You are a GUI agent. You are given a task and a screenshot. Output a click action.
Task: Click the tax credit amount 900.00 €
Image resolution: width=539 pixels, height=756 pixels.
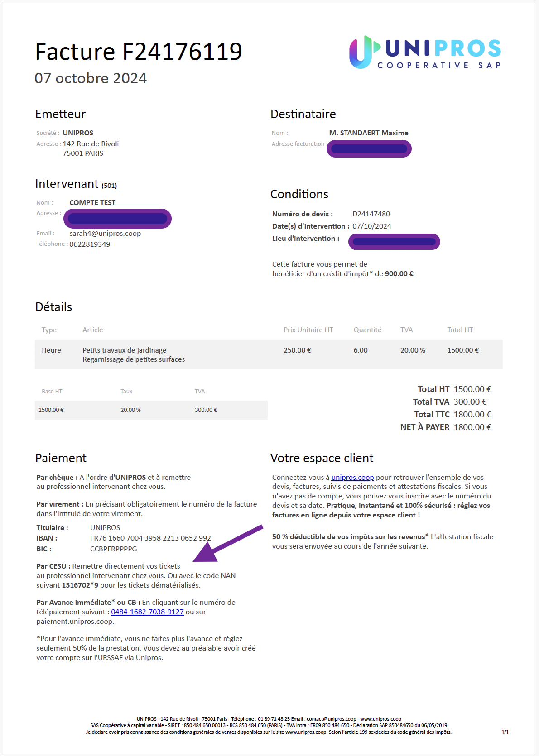pyautogui.click(x=399, y=274)
